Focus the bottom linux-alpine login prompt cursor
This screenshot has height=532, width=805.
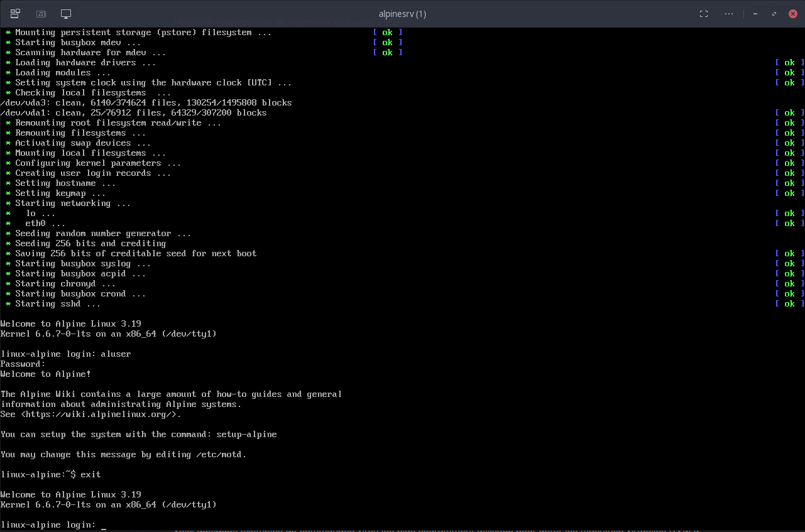[x=103, y=525]
